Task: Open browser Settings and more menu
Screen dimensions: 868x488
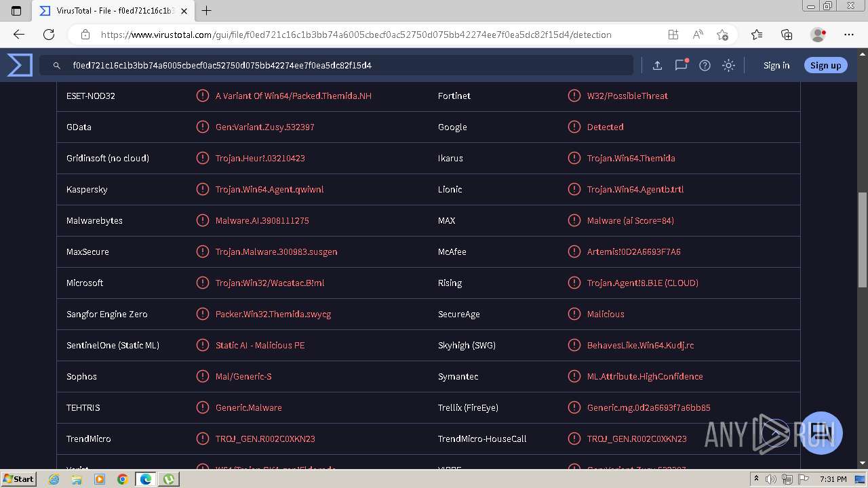Action: coord(849,35)
